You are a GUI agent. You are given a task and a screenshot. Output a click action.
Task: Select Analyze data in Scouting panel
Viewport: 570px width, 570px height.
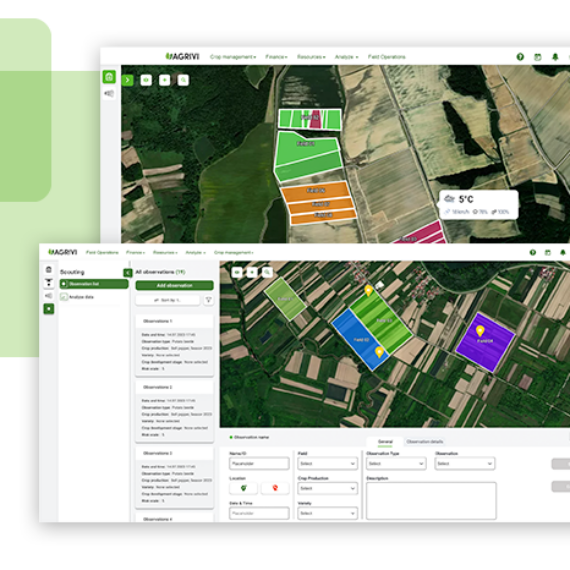(81, 297)
